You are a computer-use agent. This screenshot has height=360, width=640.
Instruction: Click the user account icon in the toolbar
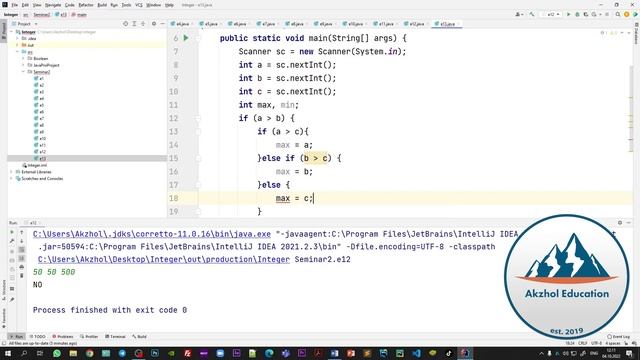tap(519, 14)
